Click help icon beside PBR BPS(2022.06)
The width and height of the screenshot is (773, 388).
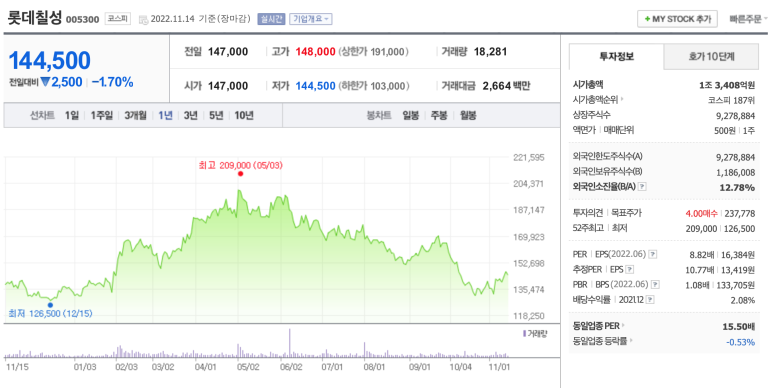point(655,284)
